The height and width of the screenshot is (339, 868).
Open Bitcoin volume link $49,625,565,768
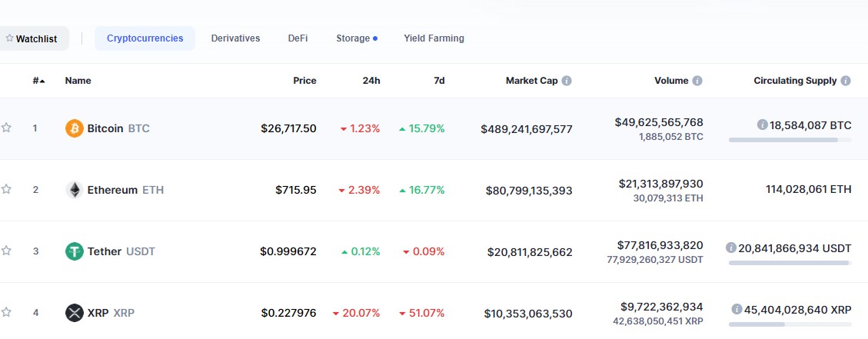659,122
